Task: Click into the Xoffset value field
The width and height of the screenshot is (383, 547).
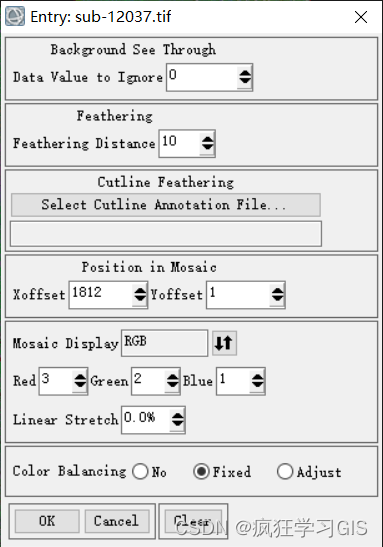Action: [101, 295]
